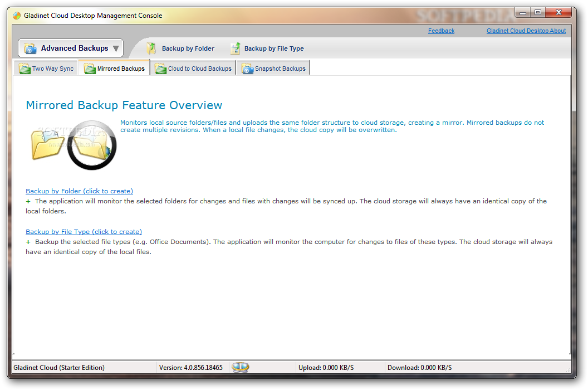Switch to the Cloud to Cloud Backups tab
The width and height of the screenshot is (588, 390).
point(193,68)
